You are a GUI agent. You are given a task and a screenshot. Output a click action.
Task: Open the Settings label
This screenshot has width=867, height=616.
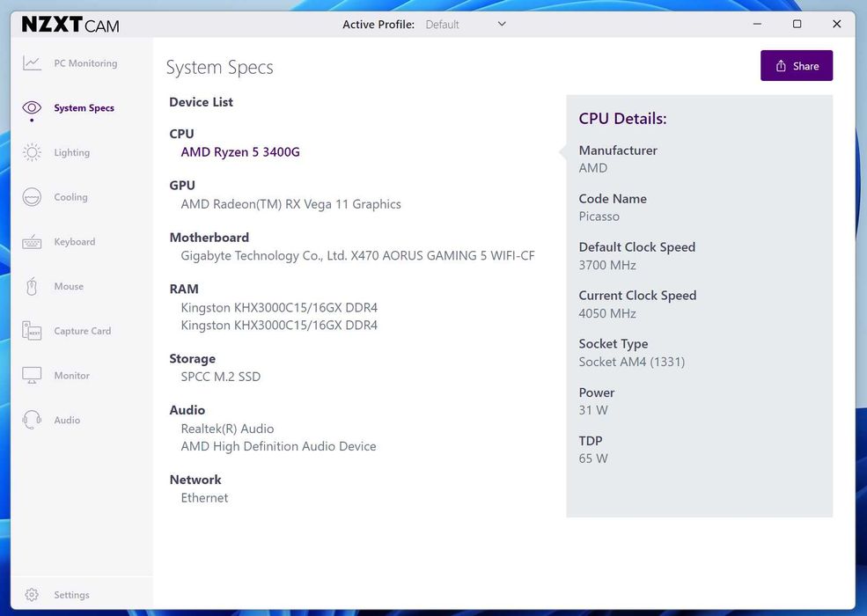click(x=71, y=595)
